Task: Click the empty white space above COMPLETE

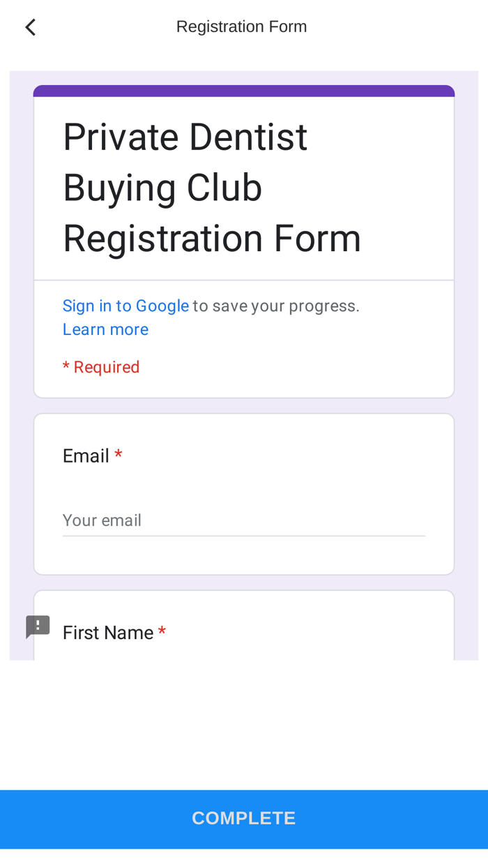Action: tap(244, 726)
